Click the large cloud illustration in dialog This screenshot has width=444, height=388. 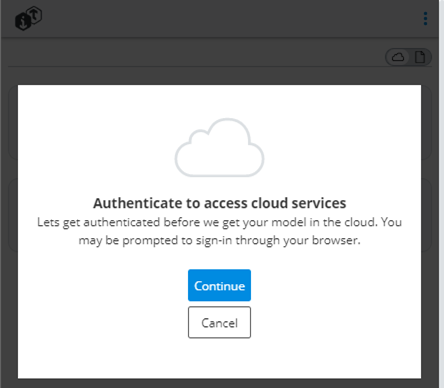219,147
